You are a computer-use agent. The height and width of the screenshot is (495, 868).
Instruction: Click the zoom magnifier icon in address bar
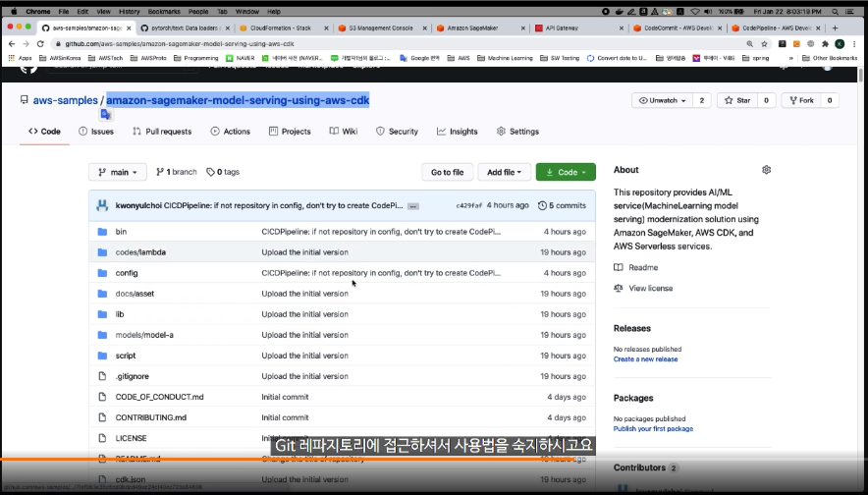tap(749, 44)
